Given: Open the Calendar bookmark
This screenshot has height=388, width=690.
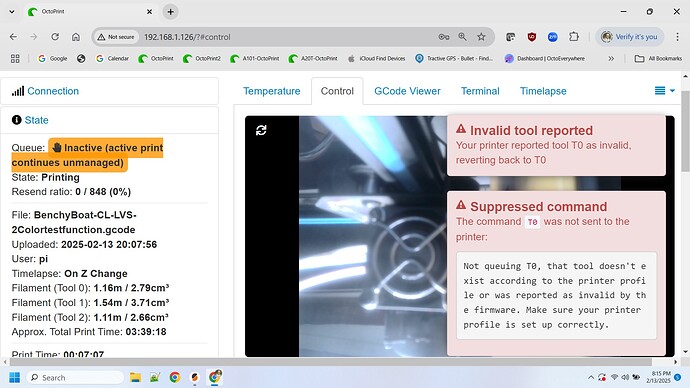Looking at the screenshot, I should click(x=112, y=59).
